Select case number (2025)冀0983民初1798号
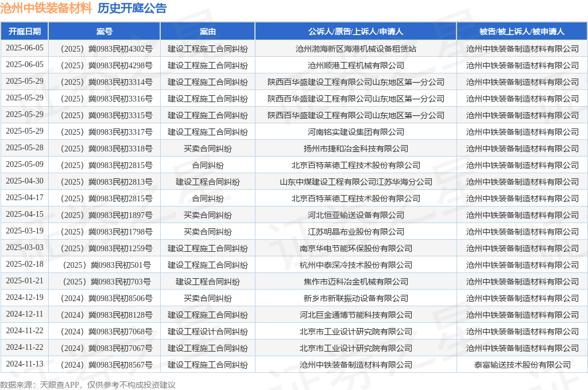The height and width of the screenshot is (390, 588). (106, 232)
